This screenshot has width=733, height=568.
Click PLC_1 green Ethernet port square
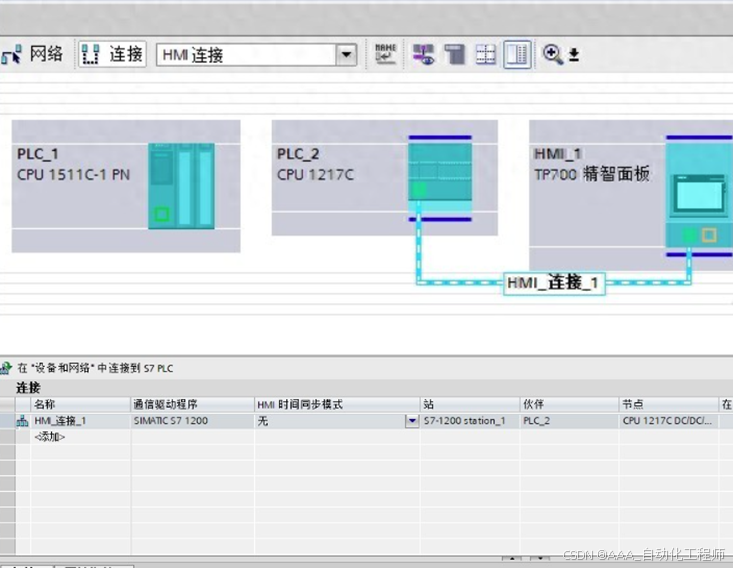click(162, 215)
